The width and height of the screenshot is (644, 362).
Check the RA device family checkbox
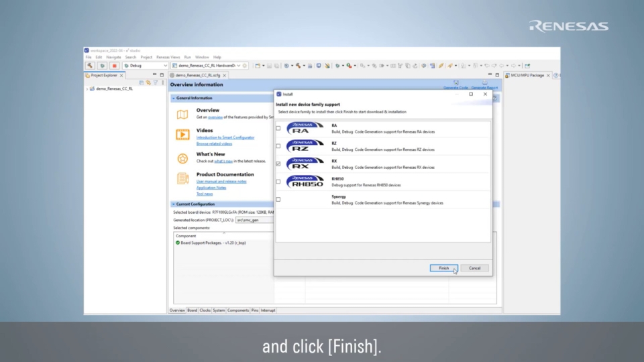pos(278,128)
